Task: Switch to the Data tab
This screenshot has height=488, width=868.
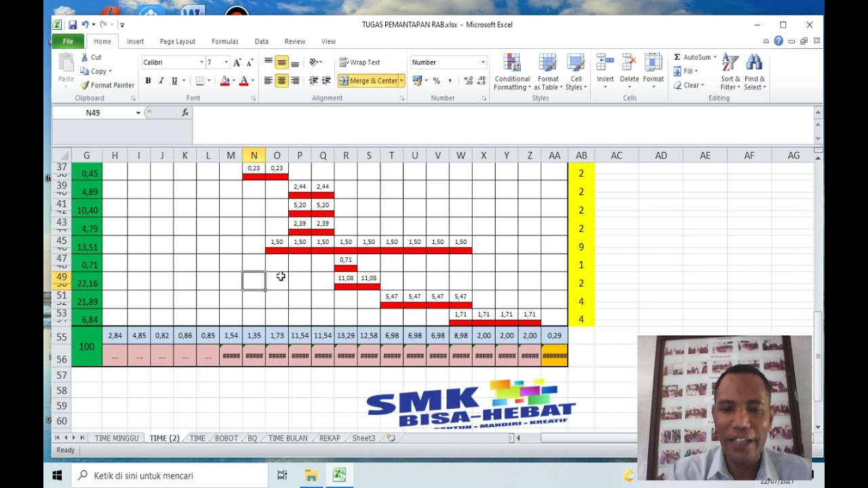Action: point(262,41)
